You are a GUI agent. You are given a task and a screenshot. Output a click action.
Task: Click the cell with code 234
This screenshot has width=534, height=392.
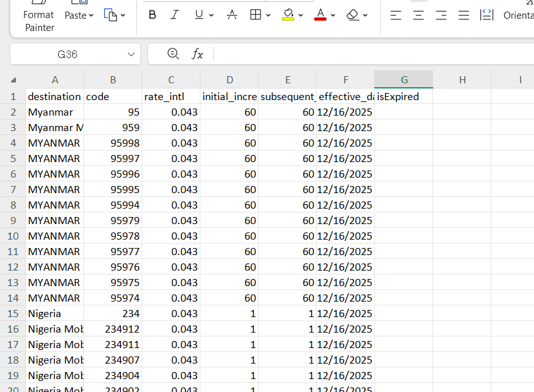coord(113,313)
